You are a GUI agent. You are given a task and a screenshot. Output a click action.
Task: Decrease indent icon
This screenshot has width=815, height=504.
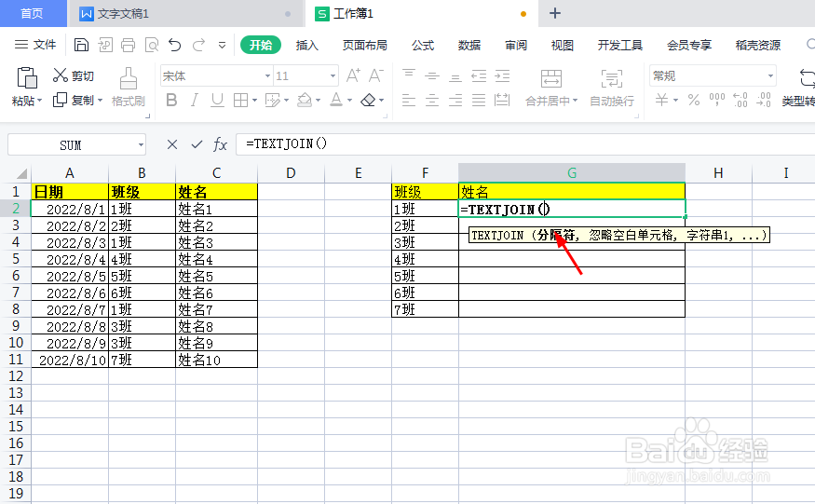pos(479,76)
